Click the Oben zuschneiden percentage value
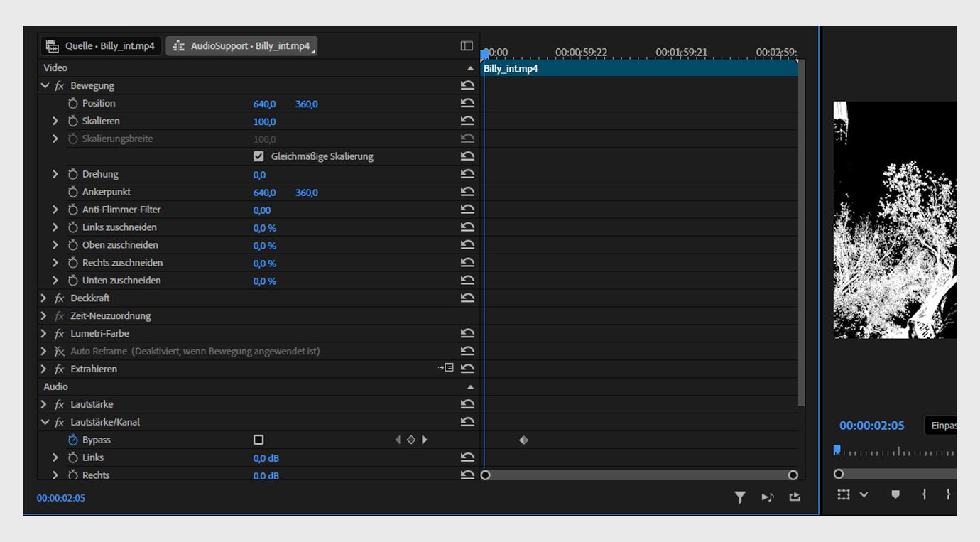980x542 pixels. click(x=265, y=246)
